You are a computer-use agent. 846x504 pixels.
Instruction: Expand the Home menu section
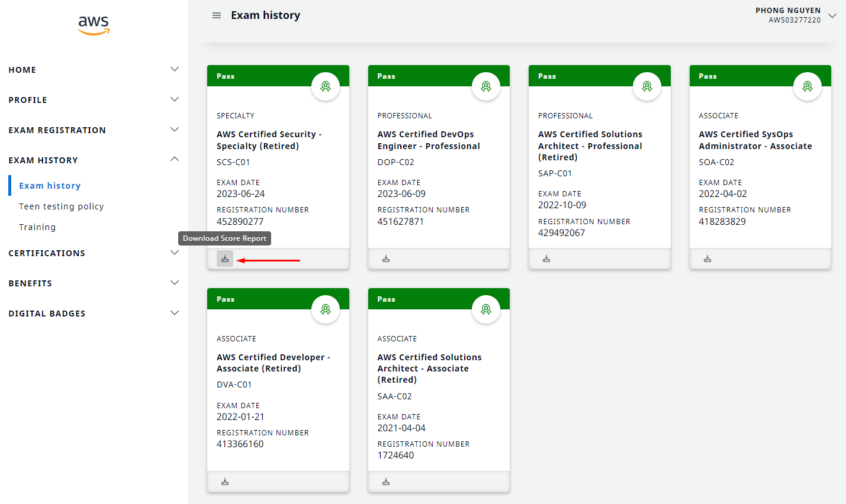pyautogui.click(x=175, y=69)
